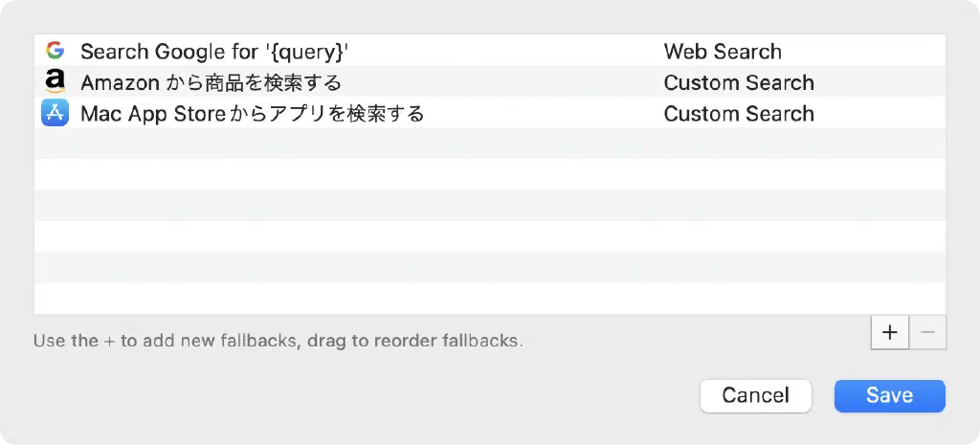Click the Google logo icon
The image size is (980, 445).
(x=55, y=51)
